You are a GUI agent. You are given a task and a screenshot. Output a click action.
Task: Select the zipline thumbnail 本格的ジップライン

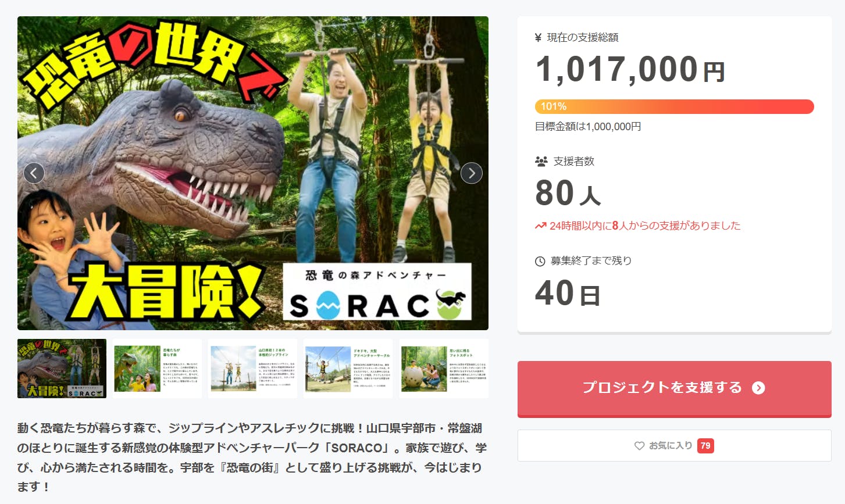pyautogui.click(x=252, y=369)
